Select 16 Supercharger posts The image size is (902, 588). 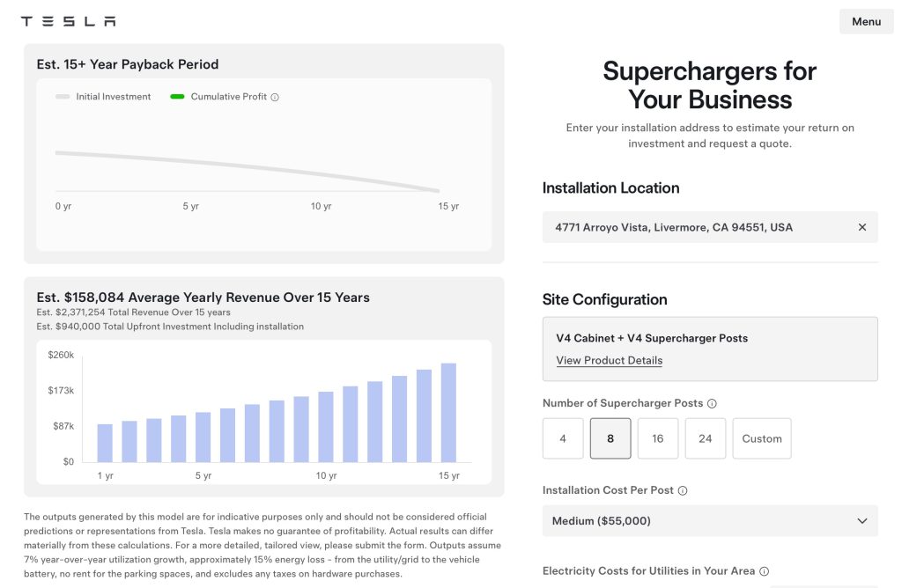(658, 437)
